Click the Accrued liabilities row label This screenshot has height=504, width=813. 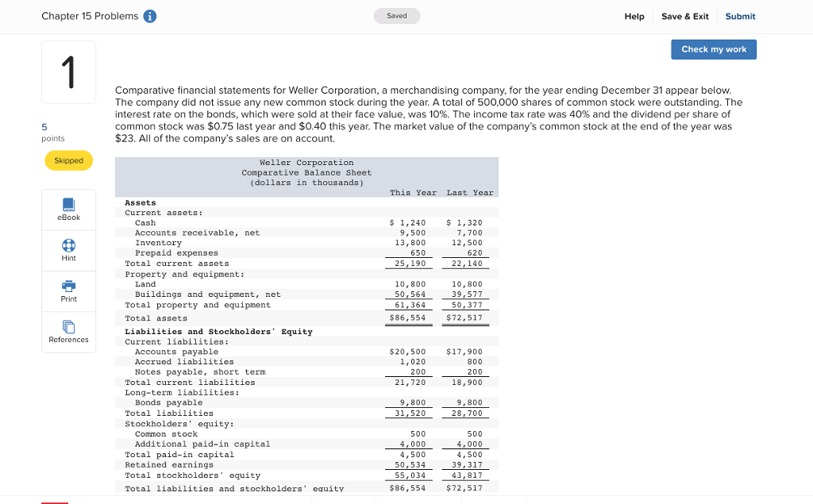point(184,362)
